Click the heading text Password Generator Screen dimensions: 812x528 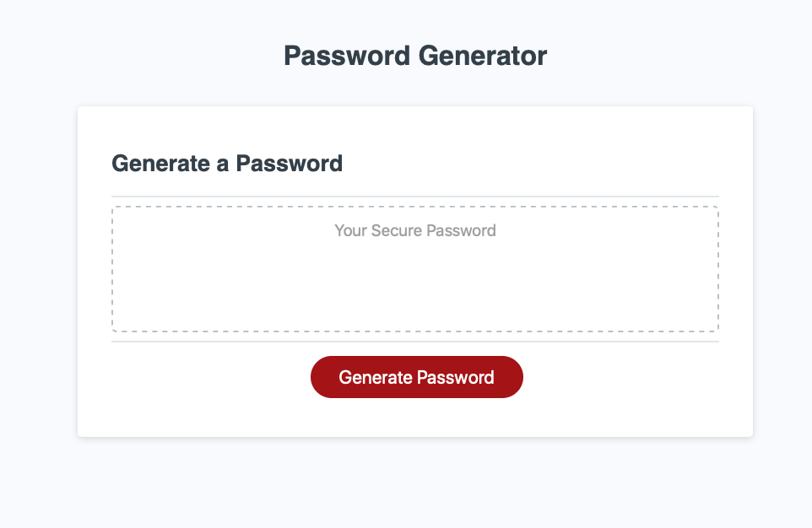coord(414,56)
